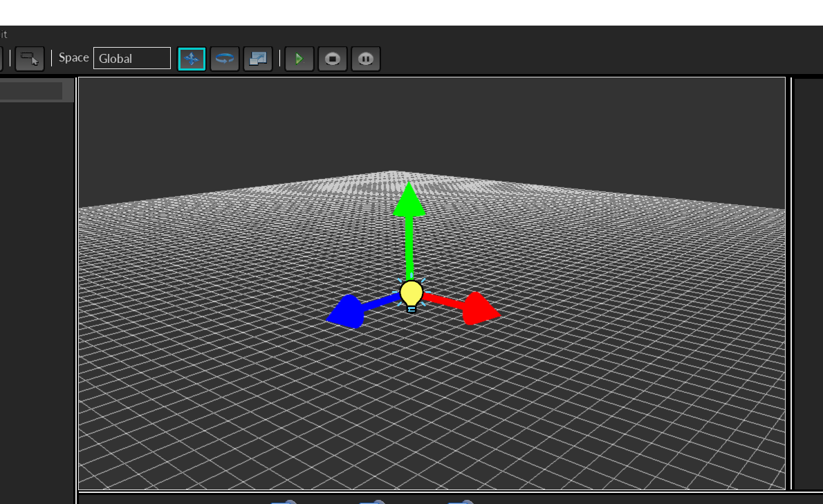
Task: Pause the scene playback
Action: coord(366,59)
